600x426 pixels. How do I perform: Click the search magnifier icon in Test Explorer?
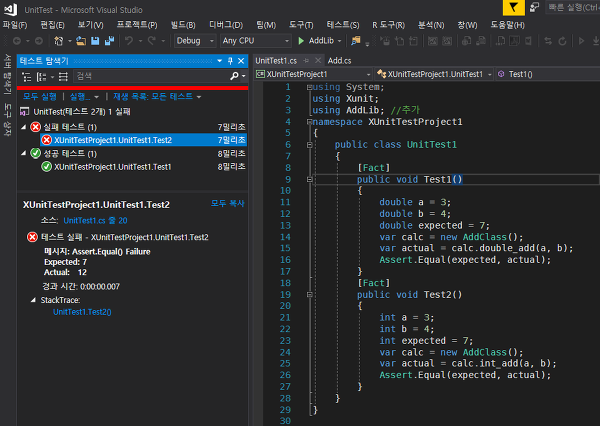coord(234,76)
